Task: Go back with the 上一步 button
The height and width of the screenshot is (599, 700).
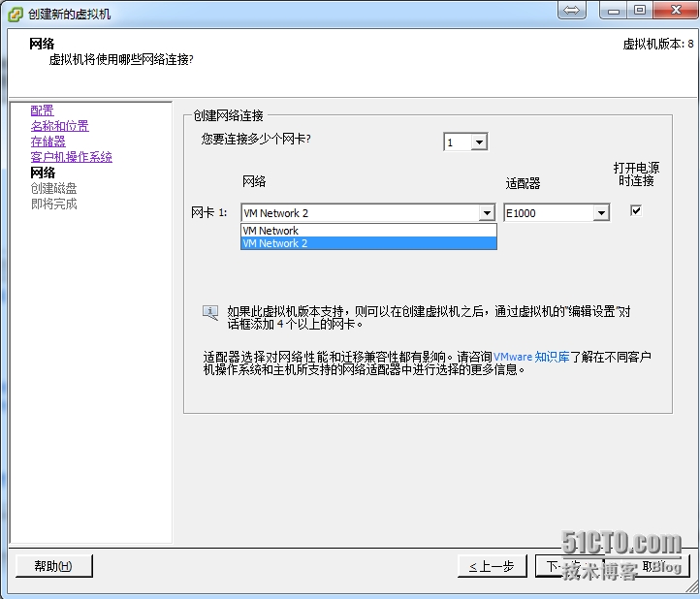Action: 492,566
